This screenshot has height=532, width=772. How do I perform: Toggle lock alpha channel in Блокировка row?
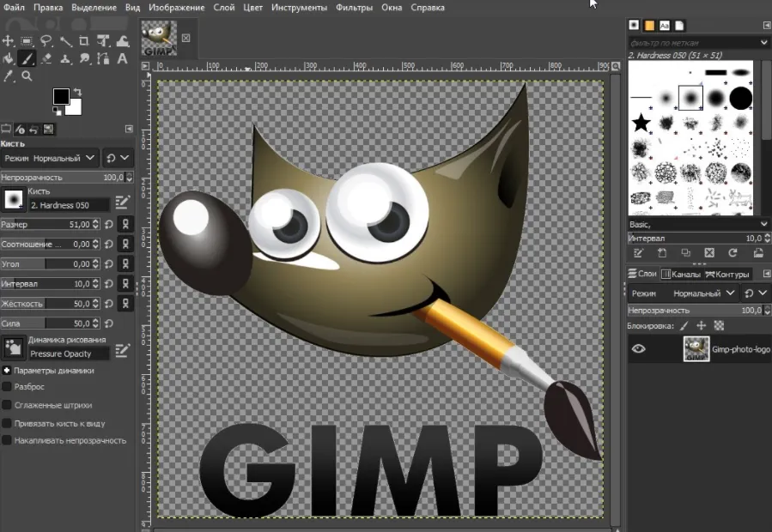(719, 326)
